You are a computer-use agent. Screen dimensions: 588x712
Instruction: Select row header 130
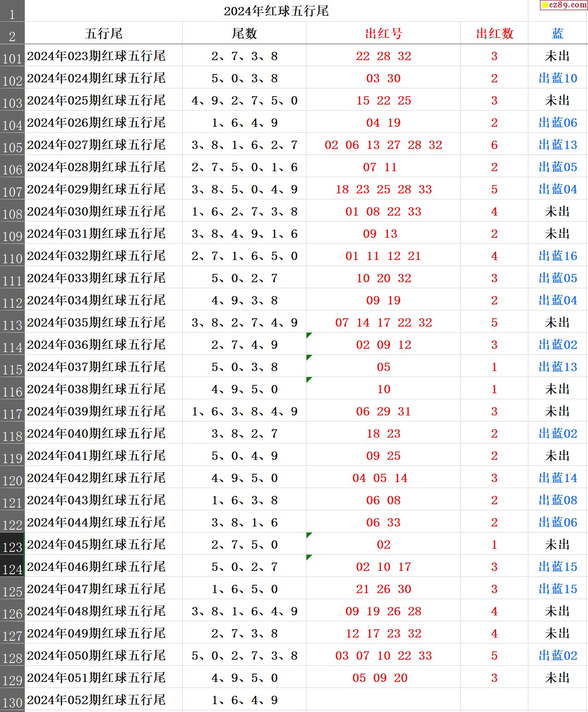pyautogui.click(x=12, y=700)
